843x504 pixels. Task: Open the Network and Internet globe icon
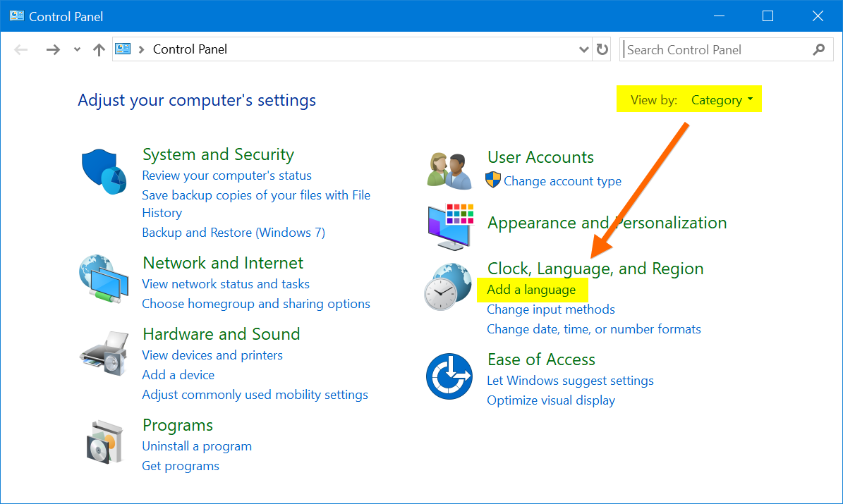click(x=104, y=281)
